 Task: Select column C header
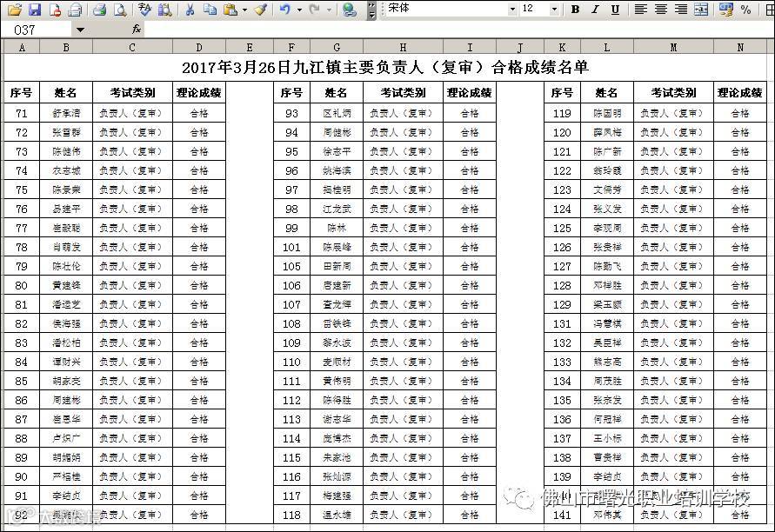[x=132, y=48]
